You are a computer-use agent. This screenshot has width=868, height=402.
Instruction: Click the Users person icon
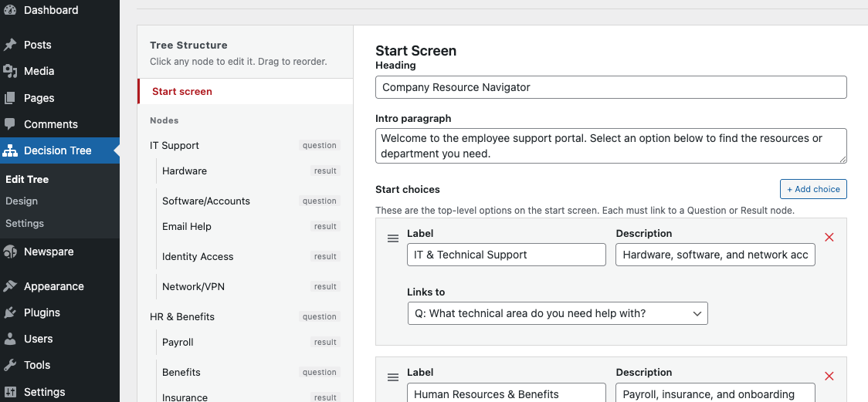(x=10, y=339)
